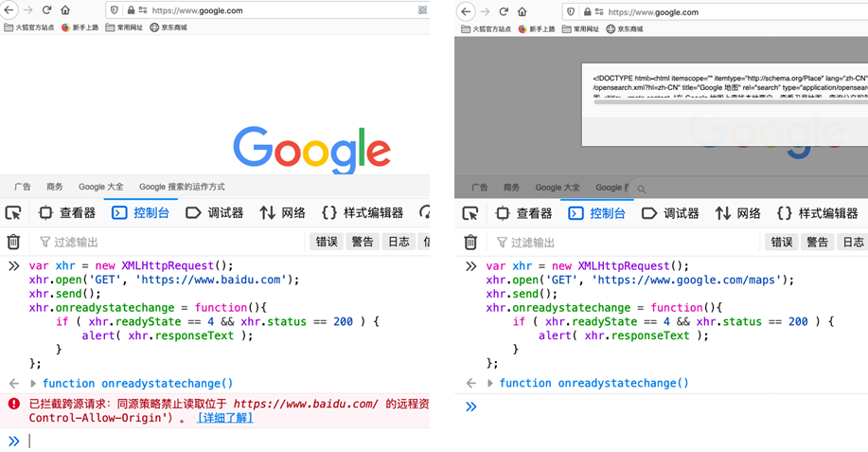Go to home page in left browser
Screen dimensions: 868x452
pos(65,10)
